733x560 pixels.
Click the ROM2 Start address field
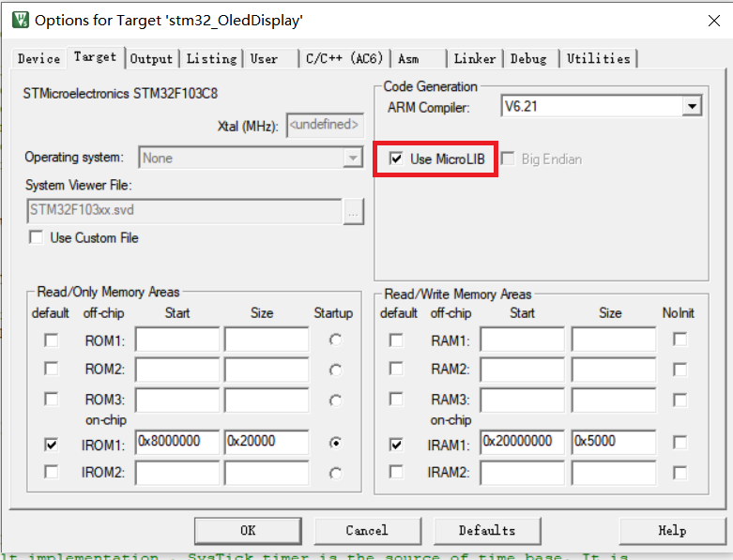click(177, 370)
